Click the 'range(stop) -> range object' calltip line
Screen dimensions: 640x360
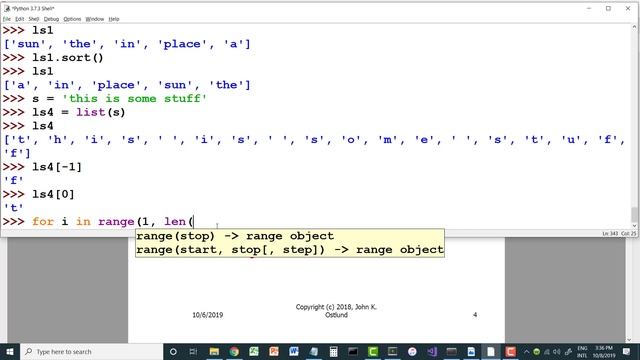(235, 236)
